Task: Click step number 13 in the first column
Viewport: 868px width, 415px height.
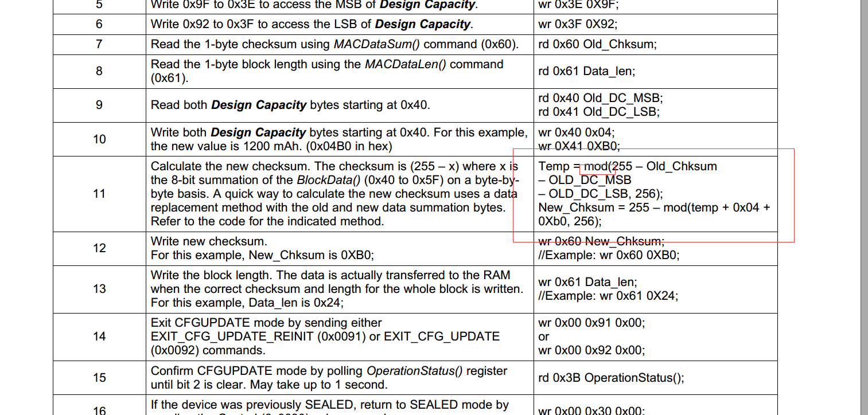Action: pos(99,289)
